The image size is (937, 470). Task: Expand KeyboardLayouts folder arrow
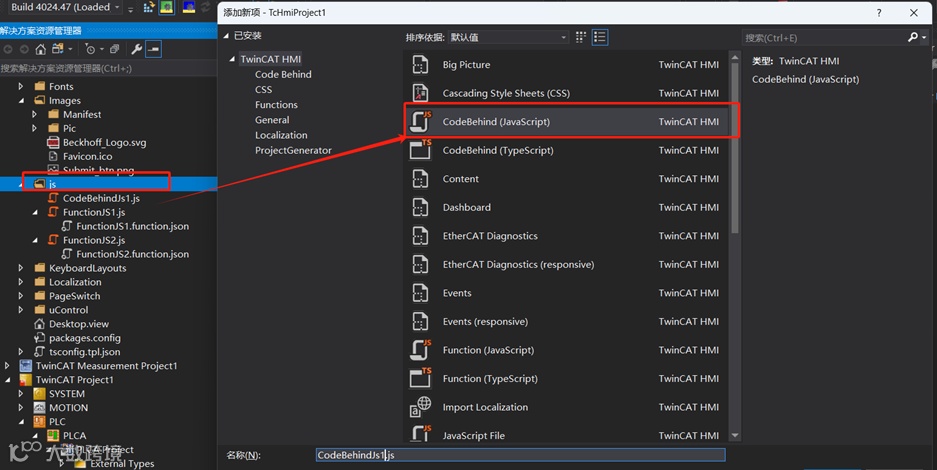21,268
